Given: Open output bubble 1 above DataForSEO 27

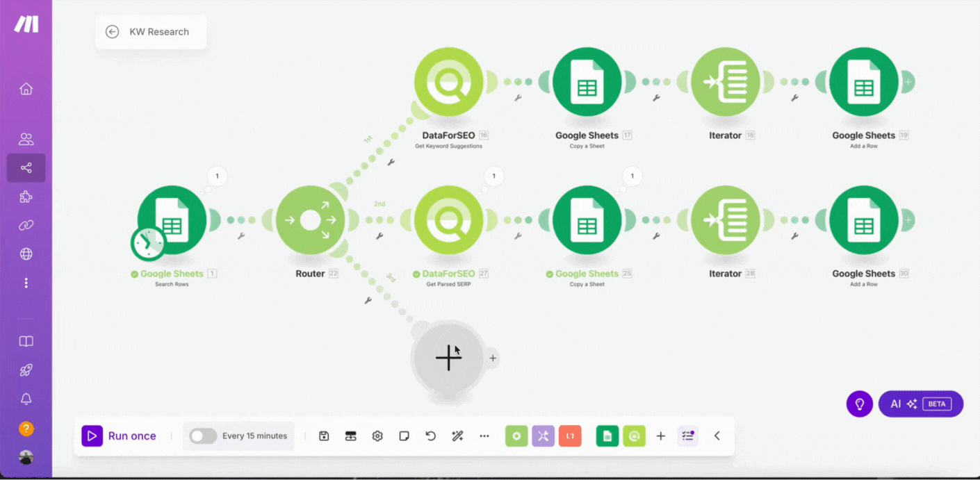Looking at the screenshot, I should (494, 176).
